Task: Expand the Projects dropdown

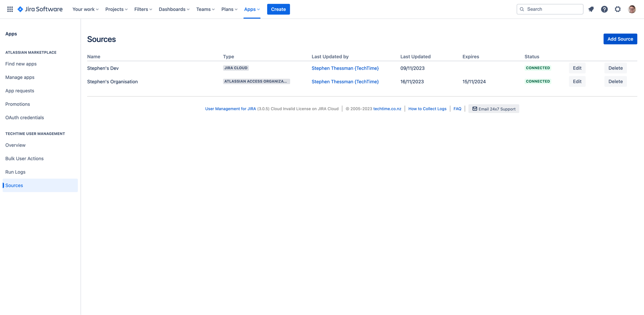Action: click(x=116, y=9)
